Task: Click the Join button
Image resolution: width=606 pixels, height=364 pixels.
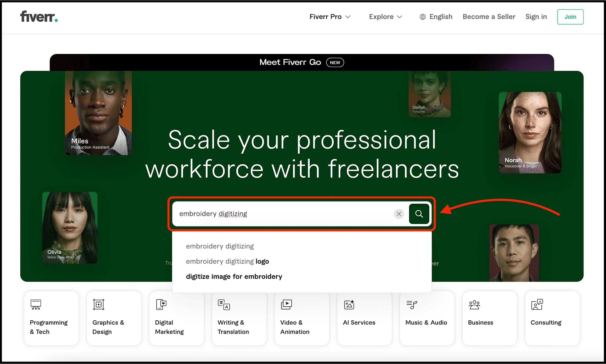Action: click(x=570, y=17)
